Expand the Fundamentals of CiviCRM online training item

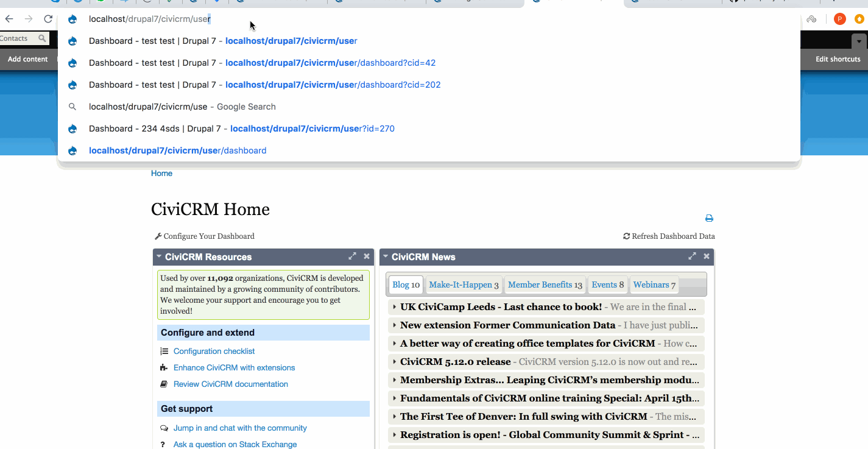[395, 398]
